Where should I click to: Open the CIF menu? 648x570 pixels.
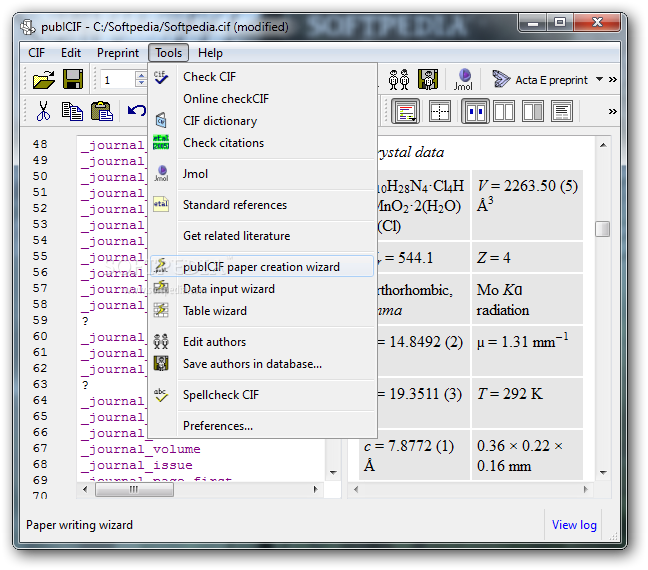[x=36, y=53]
